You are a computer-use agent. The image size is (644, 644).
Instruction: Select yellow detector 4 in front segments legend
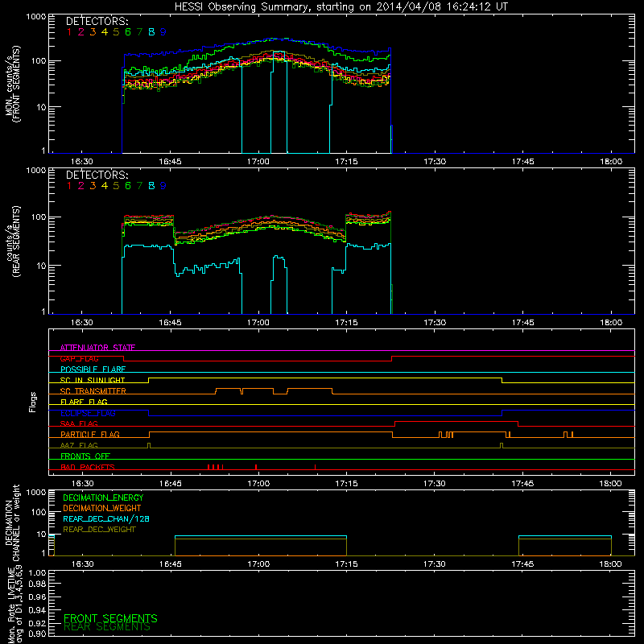(x=105, y=32)
